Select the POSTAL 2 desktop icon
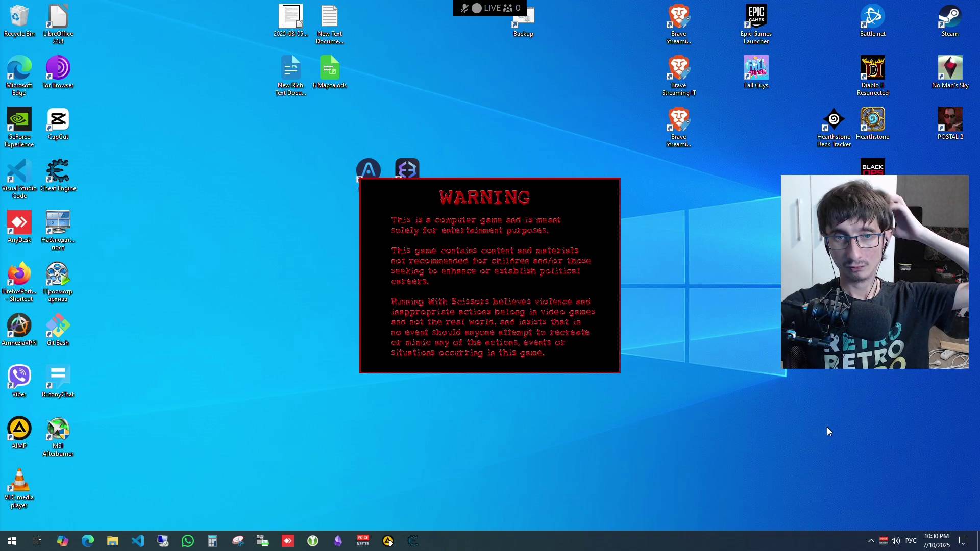The width and height of the screenshot is (980, 551). tap(949, 123)
